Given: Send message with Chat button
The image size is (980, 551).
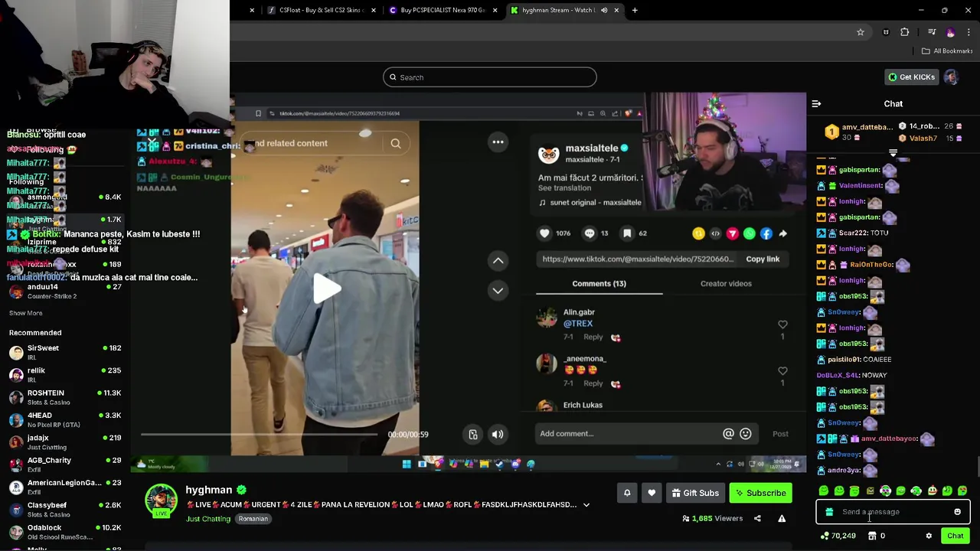Looking at the screenshot, I should (955, 536).
